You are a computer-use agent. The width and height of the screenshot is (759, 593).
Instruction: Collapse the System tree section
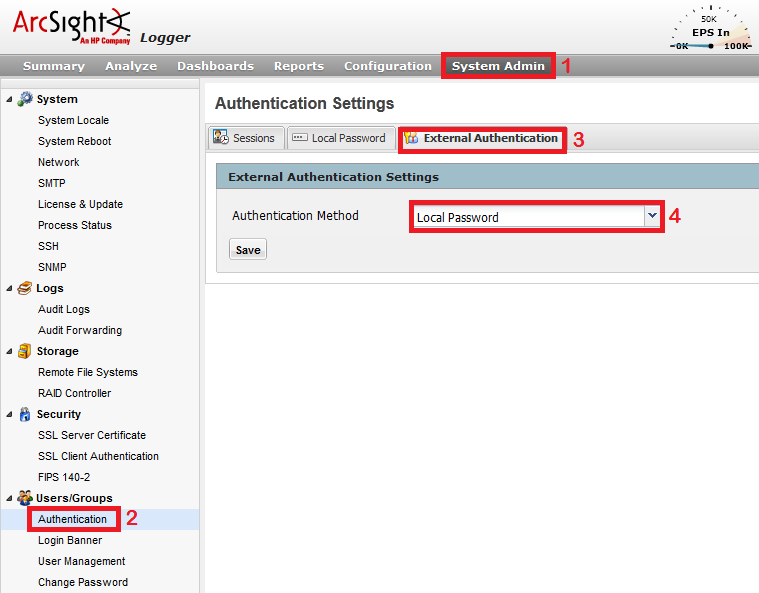tap(9, 99)
